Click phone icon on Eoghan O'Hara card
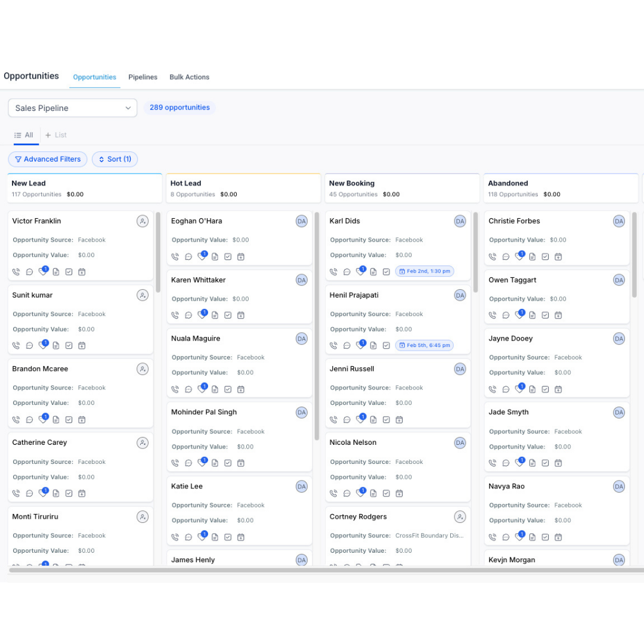 [x=175, y=256]
